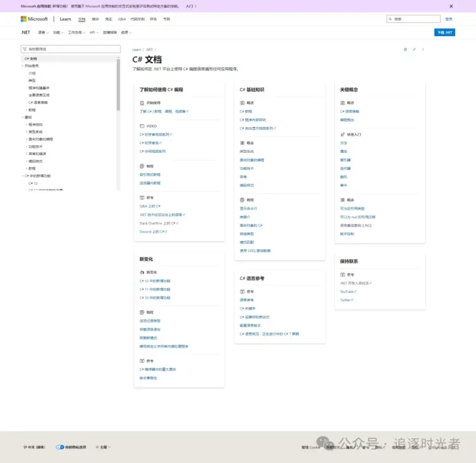Click the VIDEO section icon
Viewport: 476px width, 463px height.
tap(142, 126)
